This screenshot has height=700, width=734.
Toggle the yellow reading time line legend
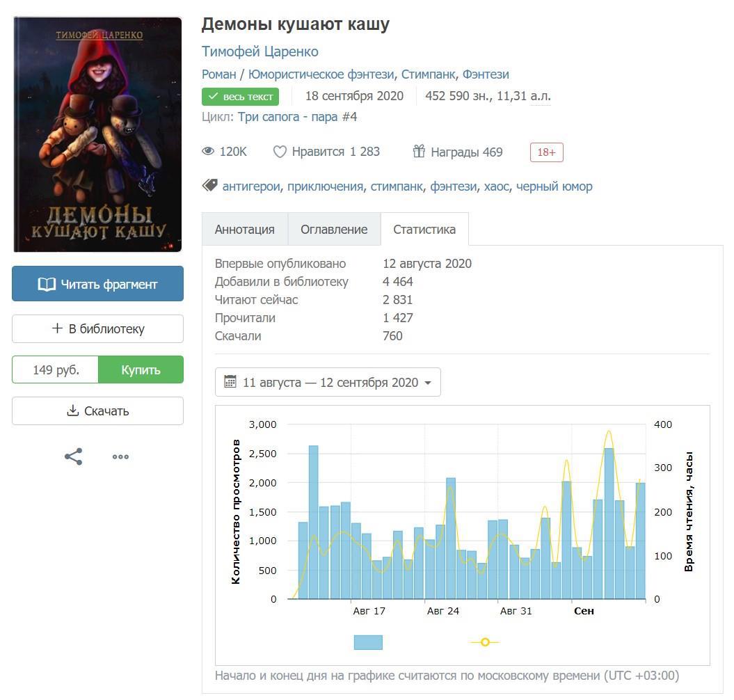click(x=485, y=642)
